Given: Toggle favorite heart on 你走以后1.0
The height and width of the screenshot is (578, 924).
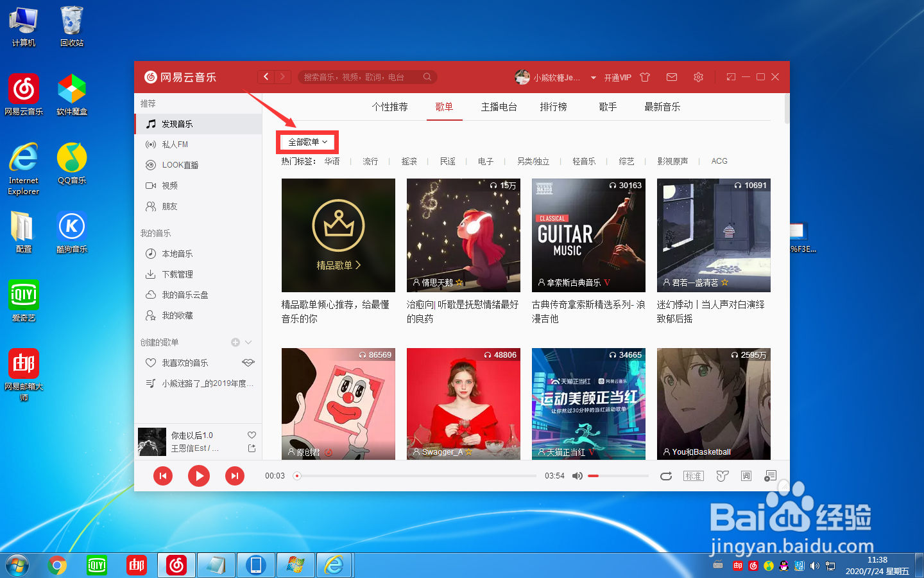Looking at the screenshot, I should point(252,434).
